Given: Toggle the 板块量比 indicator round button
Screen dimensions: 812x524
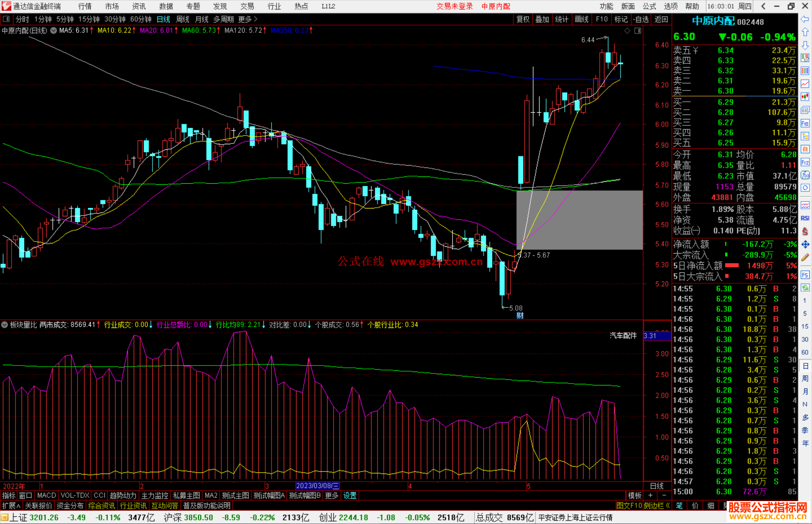Looking at the screenshot, I should 5,325.
